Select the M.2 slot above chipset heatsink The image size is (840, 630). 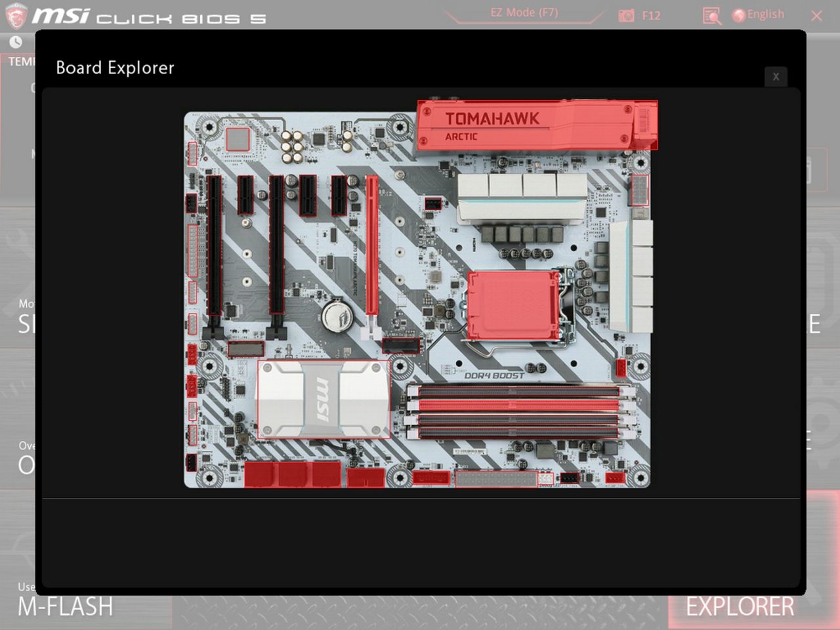[245, 348]
